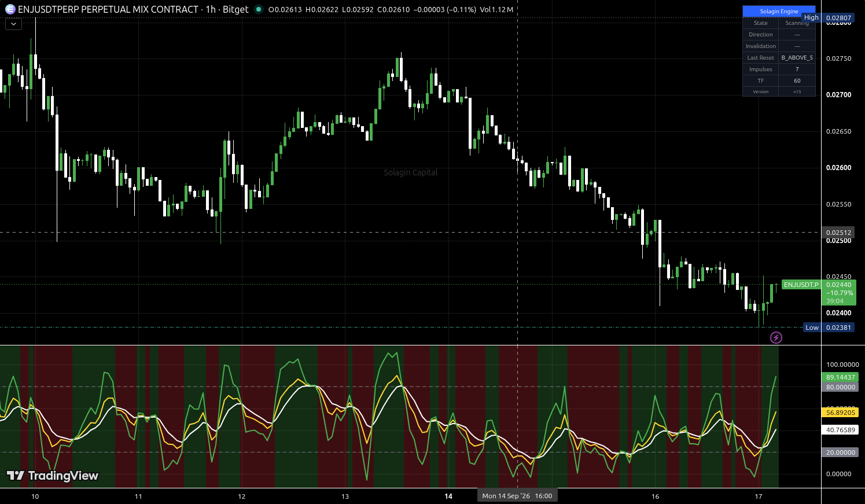Image resolution: width=865 pixels, height=504 pixels.
Task: Click the purple lightning bolt icon
Action: (776, 337)
